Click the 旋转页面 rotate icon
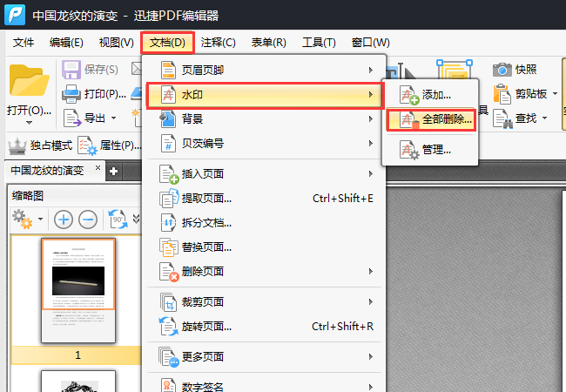 [x=168, y=327]
